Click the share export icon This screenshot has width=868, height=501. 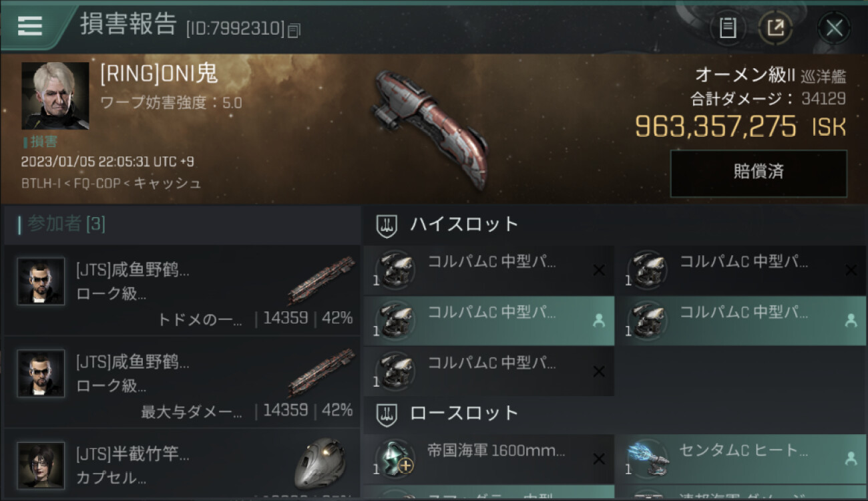click(776, 28)
